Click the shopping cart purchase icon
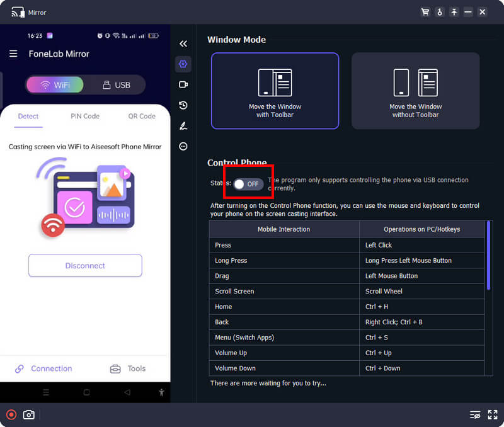Image resolution: width=504 pixels, height=427 pixels. click(425, 12)
